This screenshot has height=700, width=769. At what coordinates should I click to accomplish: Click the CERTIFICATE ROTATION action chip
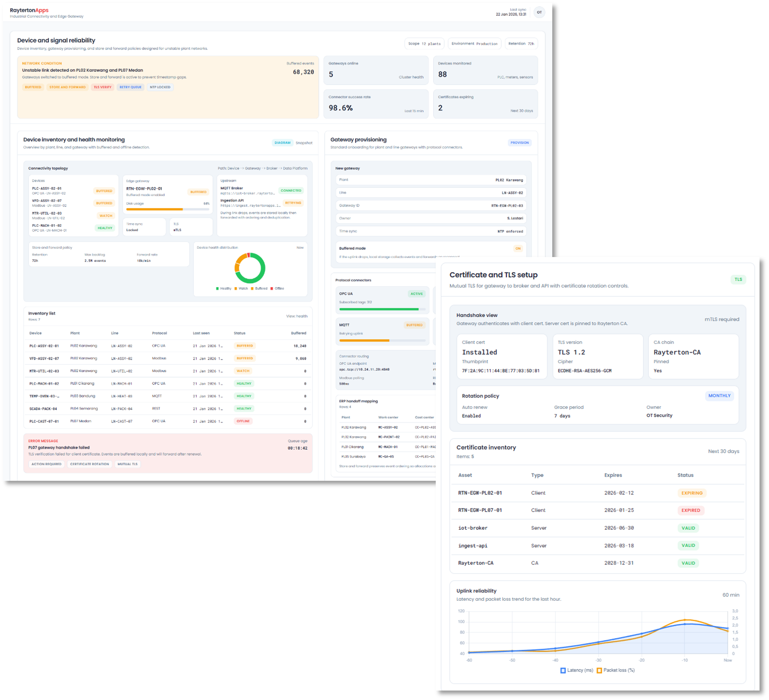[89, 464]
